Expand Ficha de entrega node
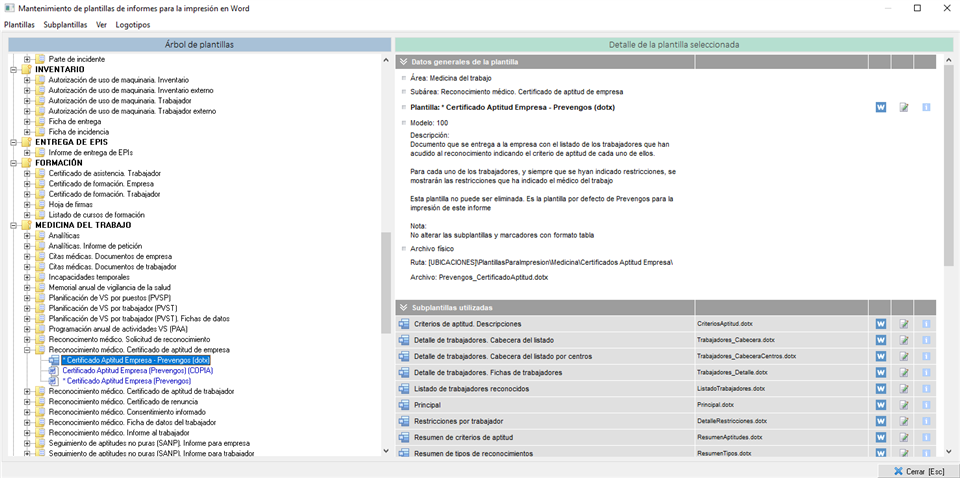The image size is (960, 478). [x=27, y=121]
